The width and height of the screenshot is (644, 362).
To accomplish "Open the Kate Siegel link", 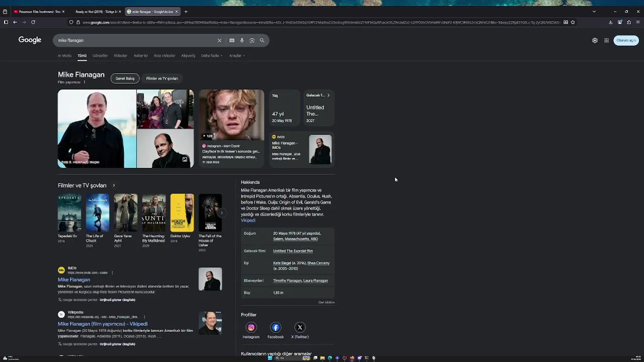I will click(x=282, y=263).
